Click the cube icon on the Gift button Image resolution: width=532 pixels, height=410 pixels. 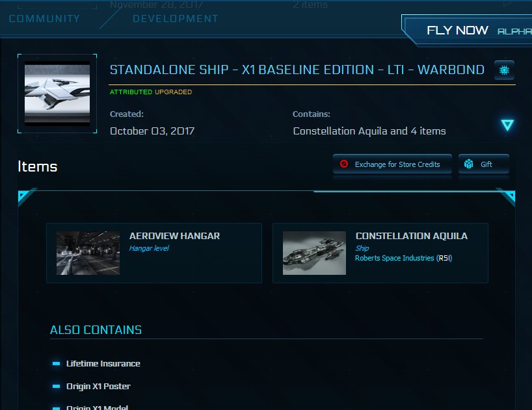(469, 164)
